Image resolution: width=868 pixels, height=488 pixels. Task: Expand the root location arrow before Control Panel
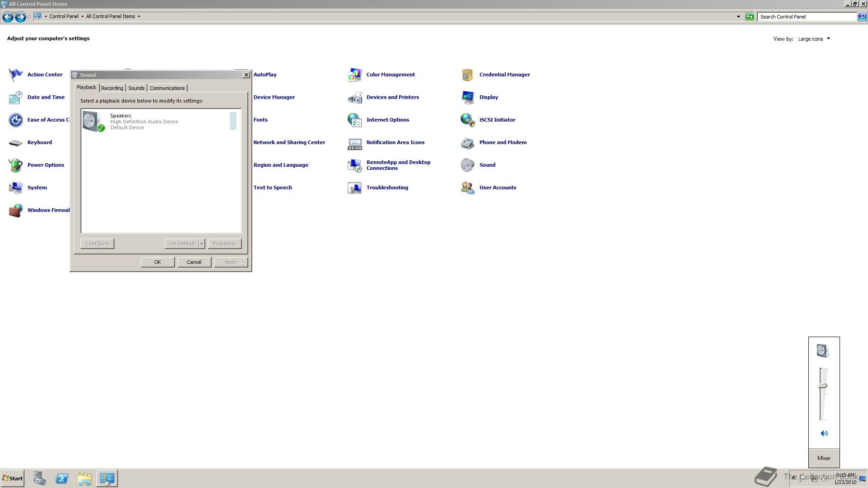click(46, 16)
